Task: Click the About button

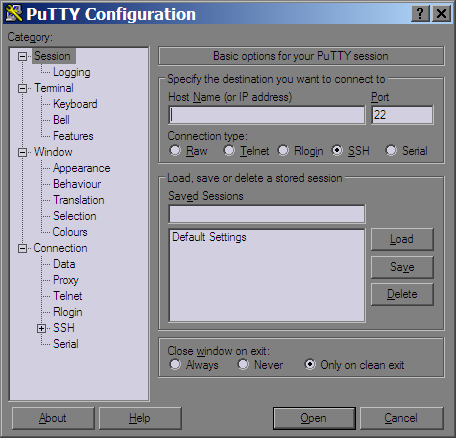Action: pos(53,418)
